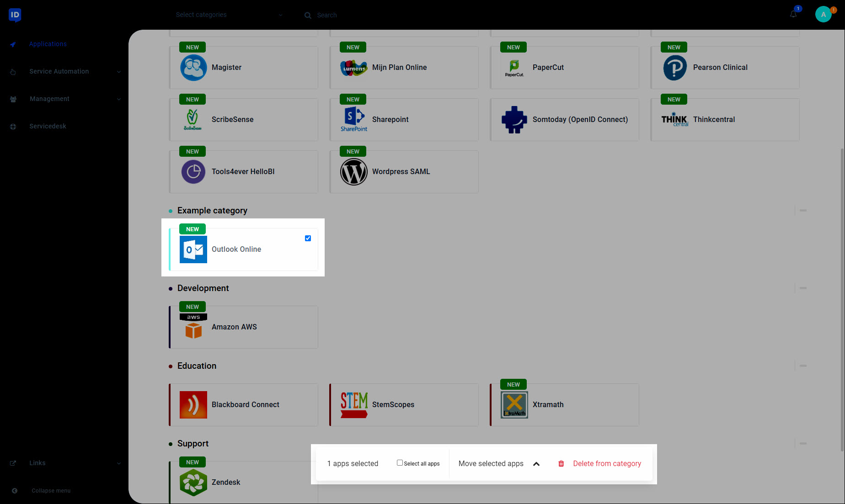Click the Example category heading
Screen dimensions: 845x504
[212, 211]
